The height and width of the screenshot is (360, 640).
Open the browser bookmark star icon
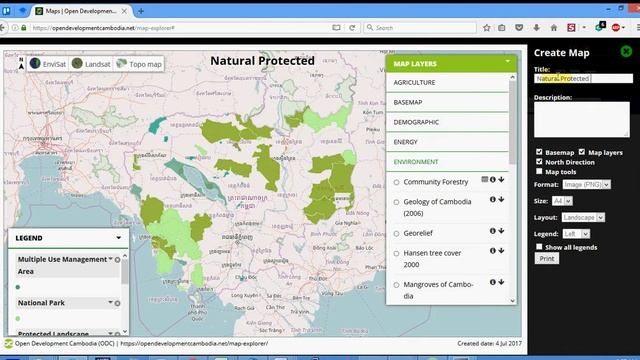(487, 28)
